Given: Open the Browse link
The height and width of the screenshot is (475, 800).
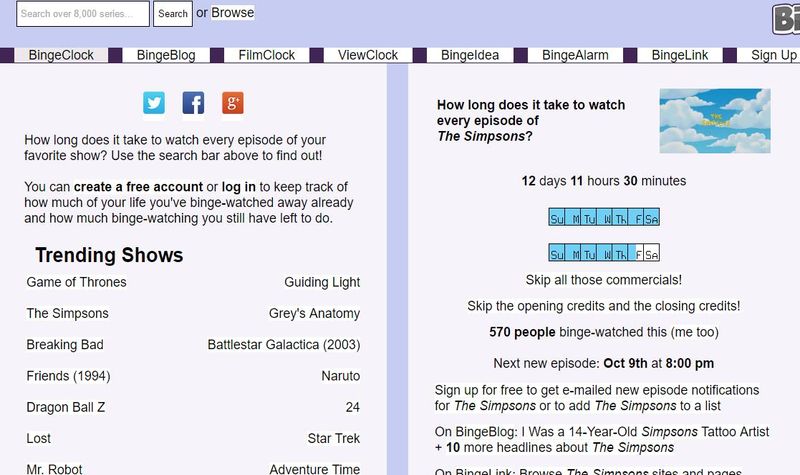Looking at the screenshot, I should click(233, 13).
